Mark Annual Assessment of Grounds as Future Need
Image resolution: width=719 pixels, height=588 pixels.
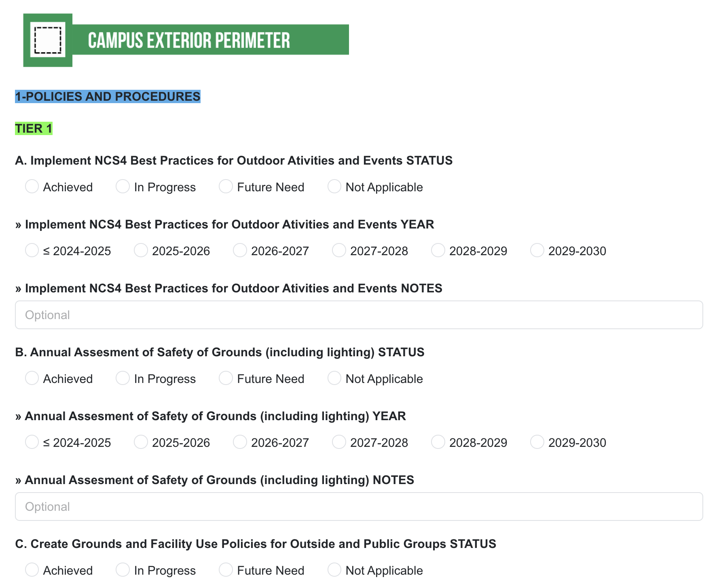point(226,378)
